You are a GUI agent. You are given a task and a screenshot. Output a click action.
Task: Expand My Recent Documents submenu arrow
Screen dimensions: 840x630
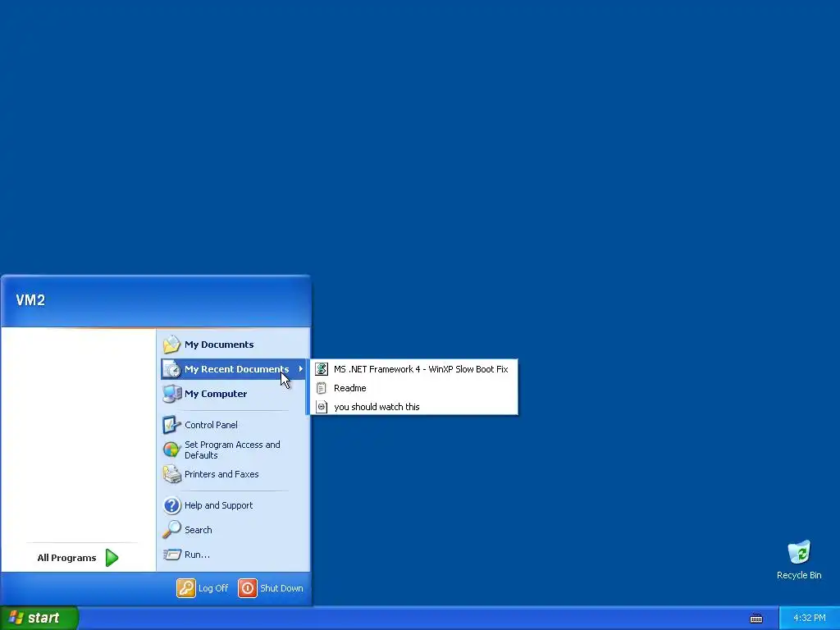click(x=300, y=369)
